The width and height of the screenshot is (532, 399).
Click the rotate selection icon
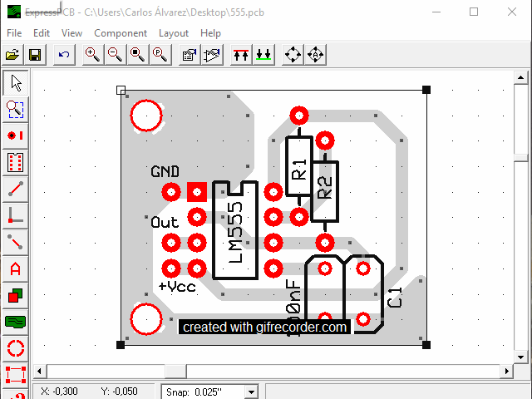(x=293, y=54)
